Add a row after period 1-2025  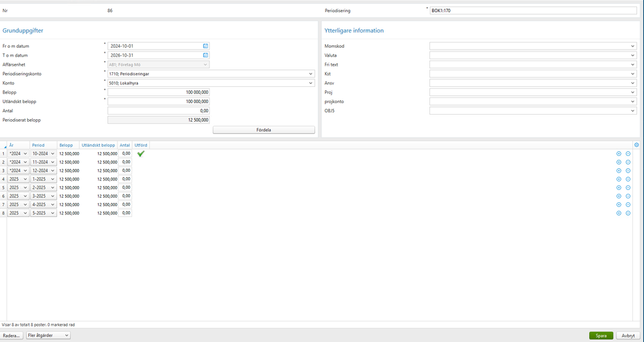(x=619, y=179)
